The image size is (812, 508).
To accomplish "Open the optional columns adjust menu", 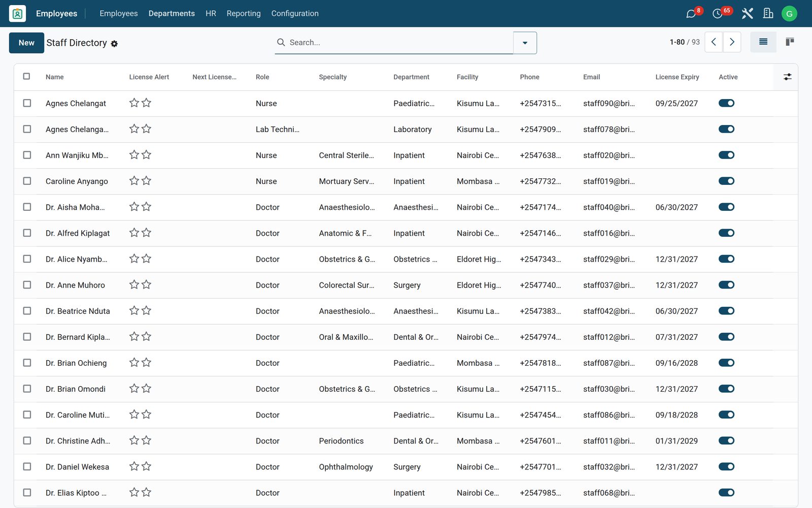I will (787, 77).
